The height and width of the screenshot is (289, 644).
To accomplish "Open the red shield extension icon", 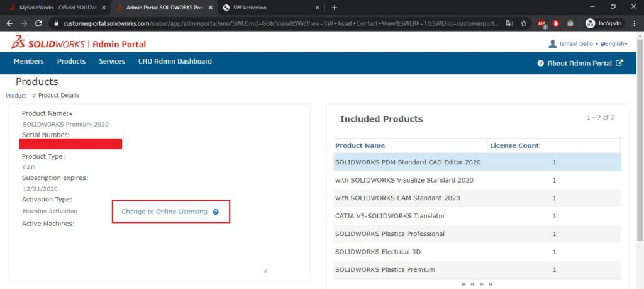I will [x=556, y=23].
